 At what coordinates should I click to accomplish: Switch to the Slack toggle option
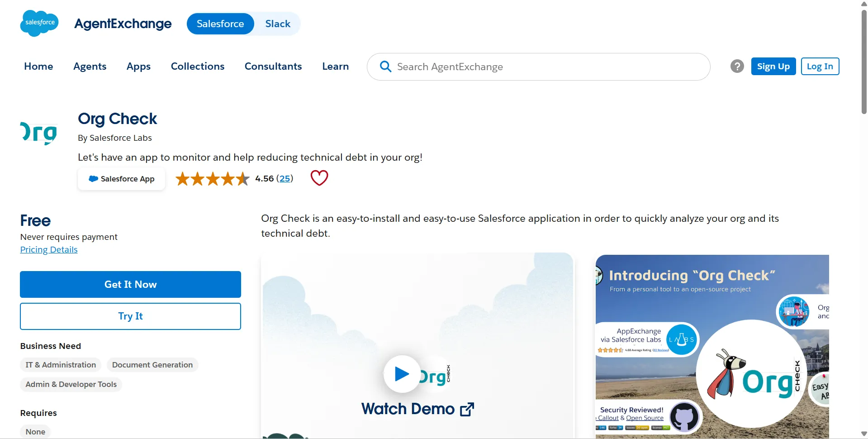[278, 24]
